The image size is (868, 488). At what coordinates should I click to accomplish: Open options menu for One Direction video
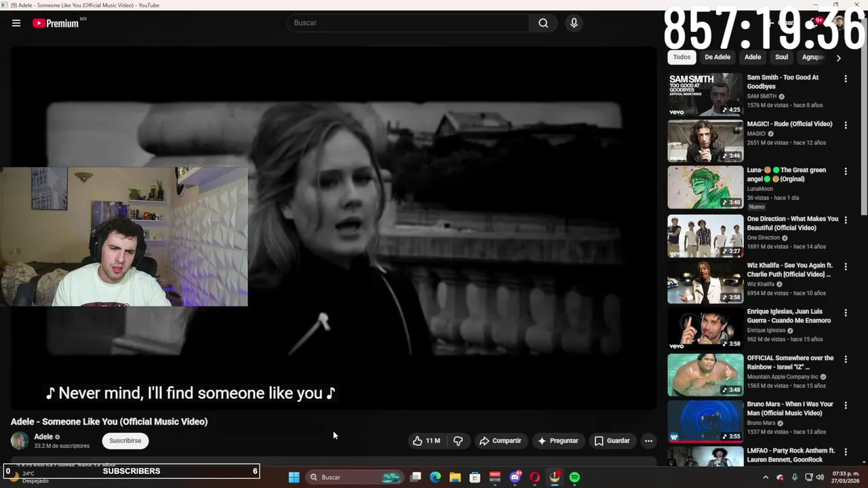click(x=846, y=220)
